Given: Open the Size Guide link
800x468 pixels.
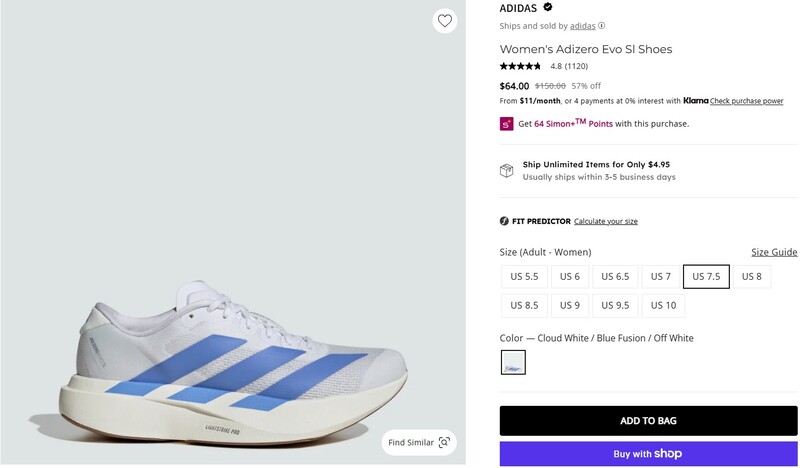Looking at the screenshot, I should 774,252.
